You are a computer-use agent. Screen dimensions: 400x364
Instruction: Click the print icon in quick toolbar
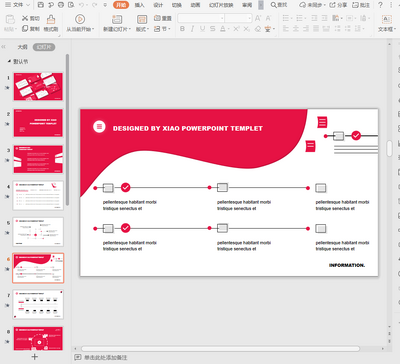pos(61,5)
